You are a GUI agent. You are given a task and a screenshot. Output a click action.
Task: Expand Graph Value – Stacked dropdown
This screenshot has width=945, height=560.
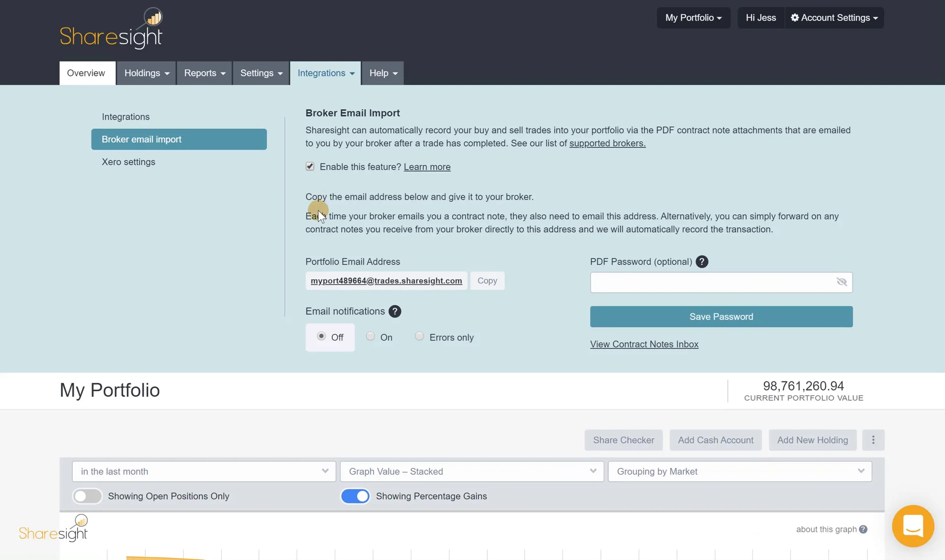point(472,471)
